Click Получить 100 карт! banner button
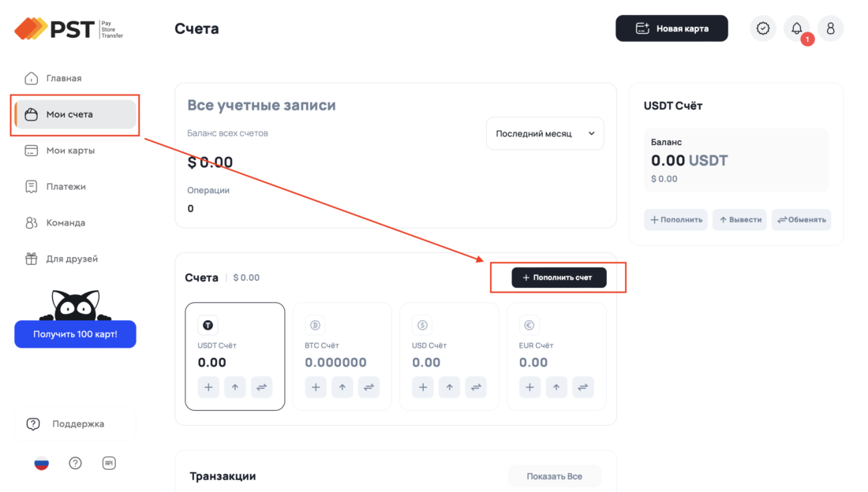Screen dimensions: 868x492 click(75, 334)
